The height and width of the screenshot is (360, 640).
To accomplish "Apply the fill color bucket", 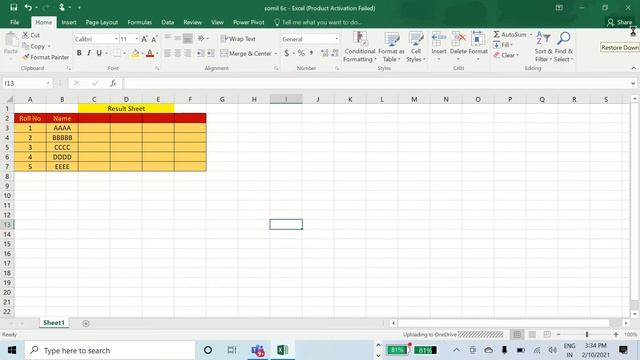I will 135,53.
